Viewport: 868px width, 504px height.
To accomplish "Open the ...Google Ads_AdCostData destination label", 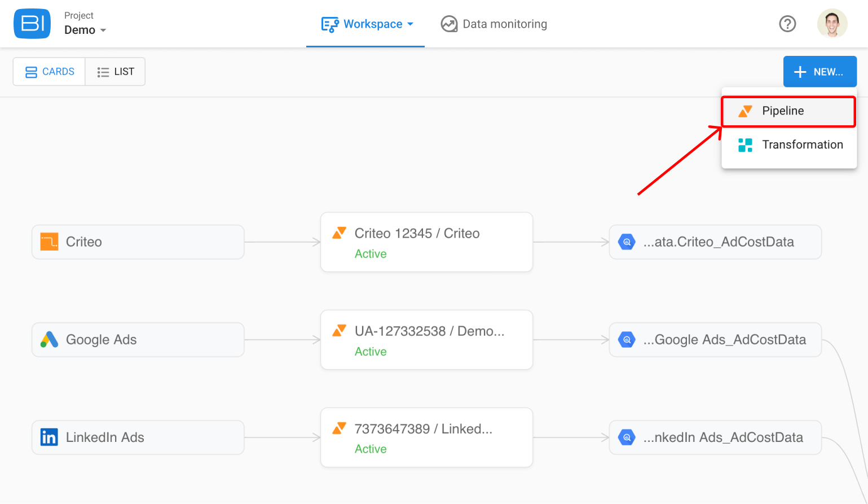I will (x=725, y=339).
